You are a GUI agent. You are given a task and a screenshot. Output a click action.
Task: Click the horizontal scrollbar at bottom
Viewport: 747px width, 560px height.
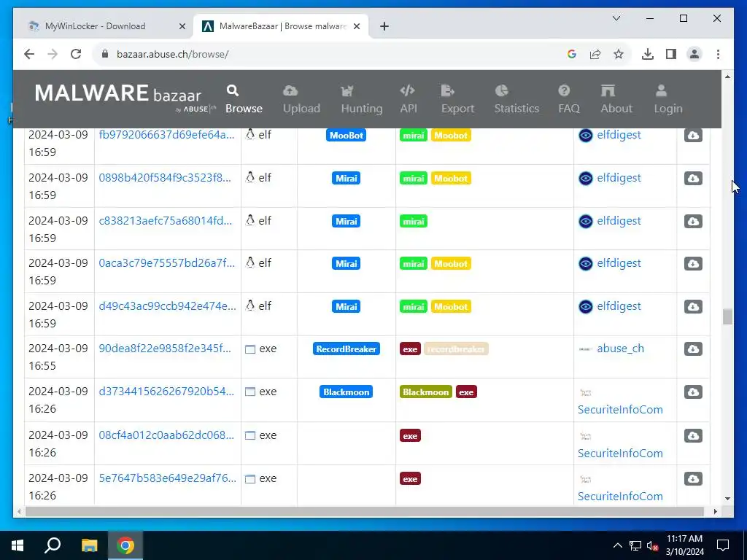point(365,511)
